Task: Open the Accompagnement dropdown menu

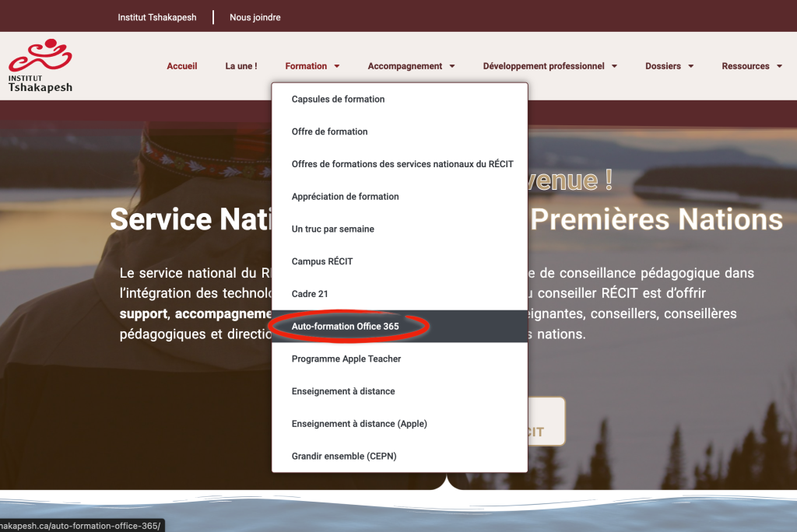Action: point(411,66)
